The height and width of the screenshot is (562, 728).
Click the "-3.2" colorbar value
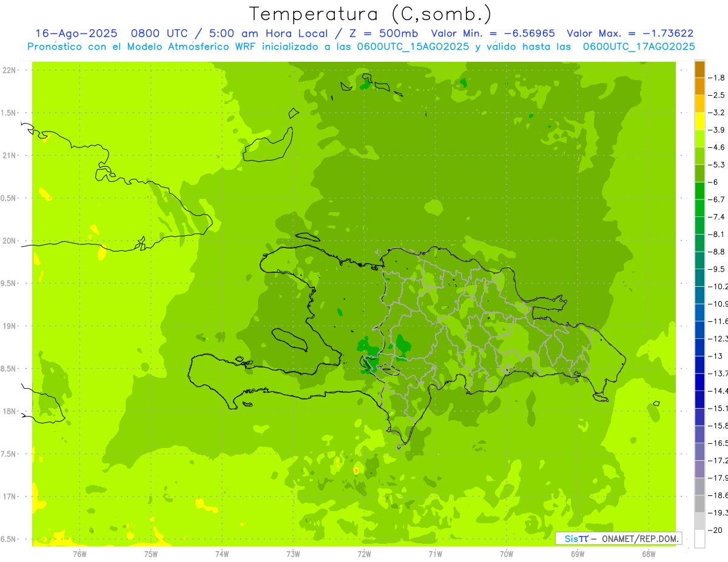(716, 113)
